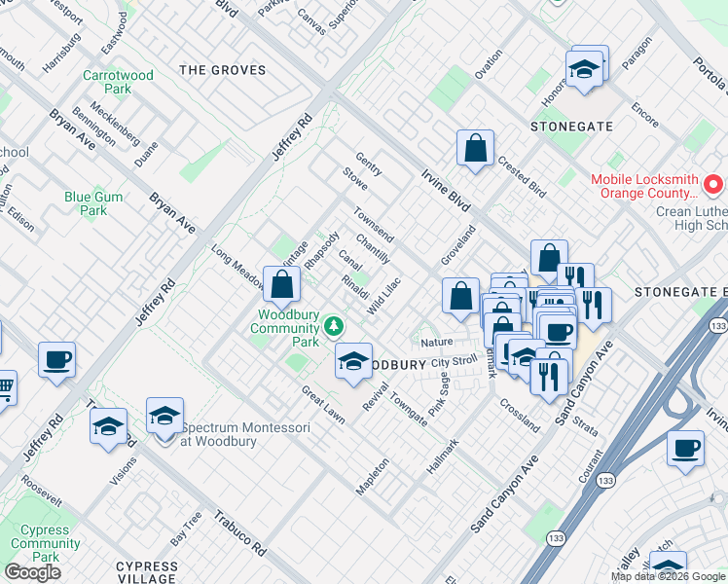Click the 'Mapleton' street label
Image resolution: width=728 pixels, height=584 pixels.
(x=373, y=477)
